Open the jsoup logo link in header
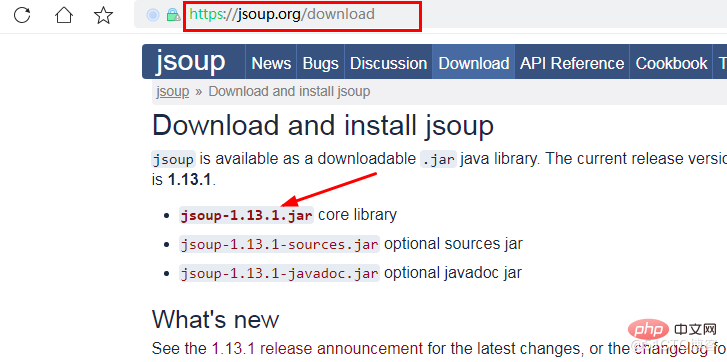This screenshot has height=362, width=727. [x=191, y=62]
